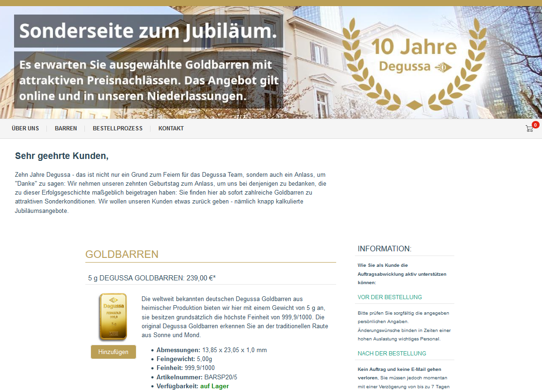Click the Feingewicht 5,00g line
Image resolution: width=542 pixels, height=392 pixels.
tap(184, 359)
